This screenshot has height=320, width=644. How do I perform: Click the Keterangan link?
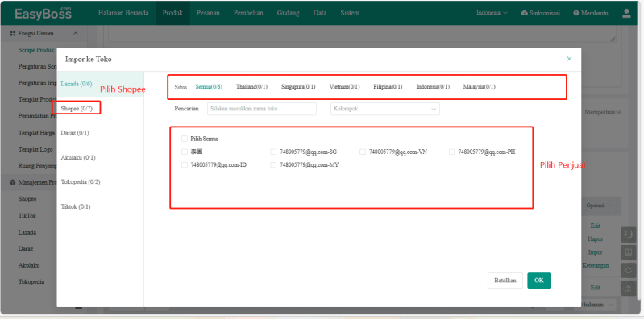[x=595, y=265]
